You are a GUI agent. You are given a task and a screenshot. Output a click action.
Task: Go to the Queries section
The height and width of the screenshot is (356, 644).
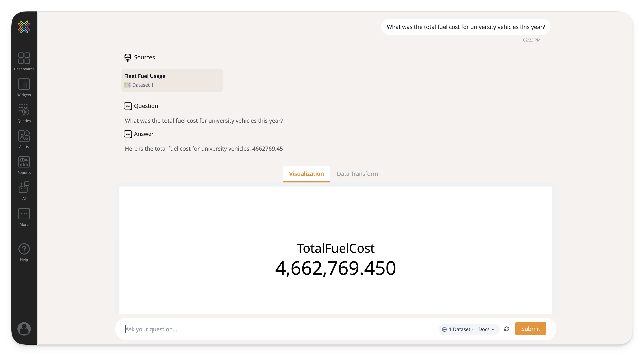[24, 113]
